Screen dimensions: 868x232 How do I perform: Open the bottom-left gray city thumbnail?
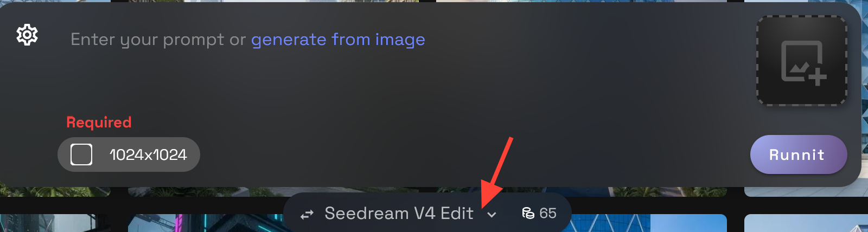[55, 223]
